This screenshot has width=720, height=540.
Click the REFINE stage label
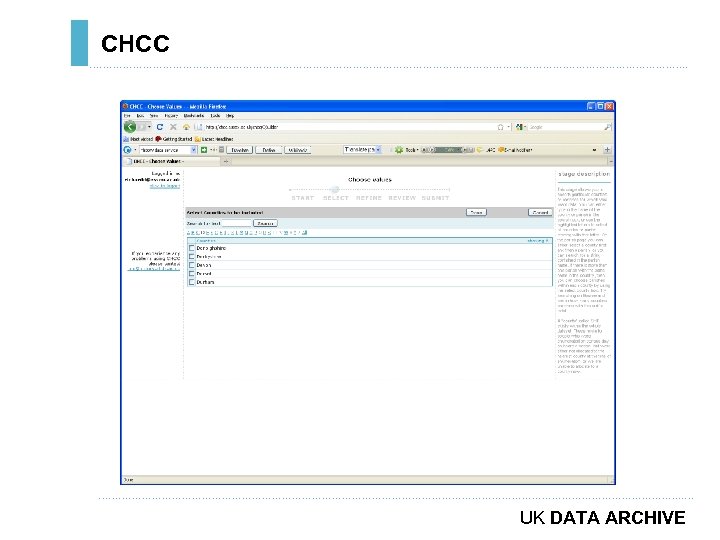pyautogui.click(x=369, y=198)
